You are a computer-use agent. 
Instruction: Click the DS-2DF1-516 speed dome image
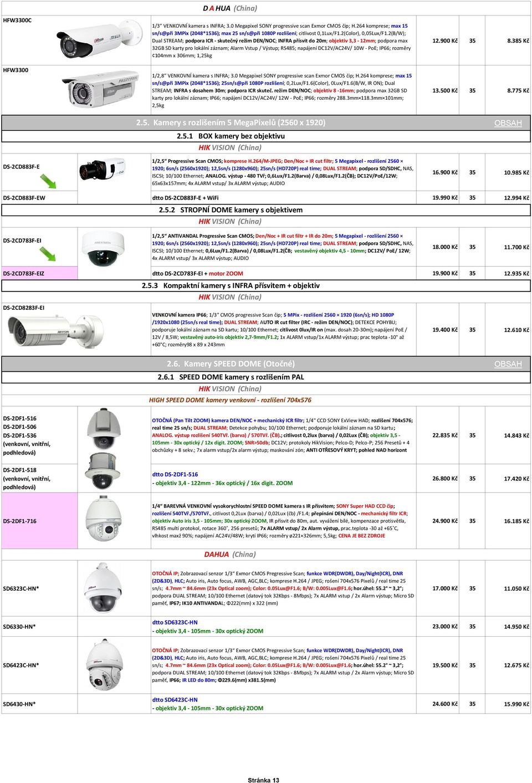tap(104, 428)
